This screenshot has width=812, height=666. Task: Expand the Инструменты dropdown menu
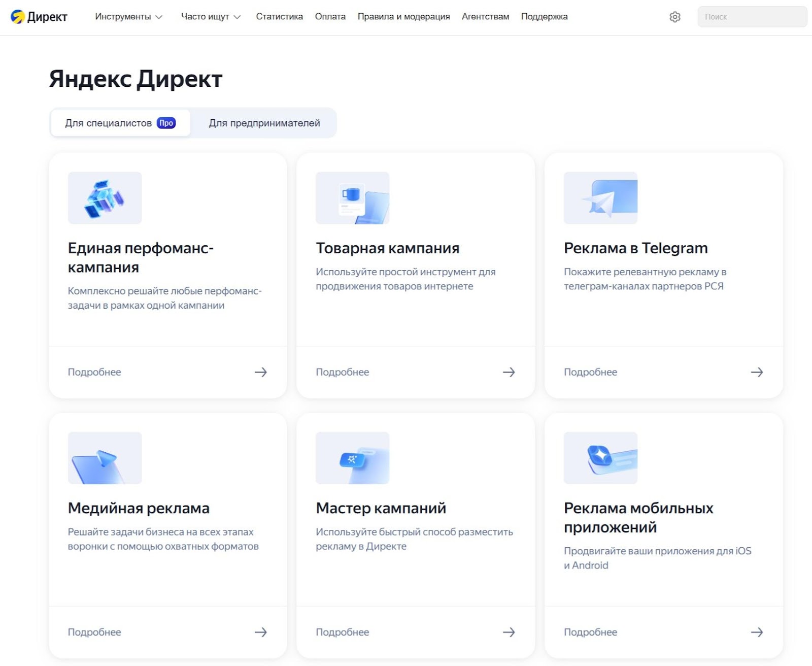point(128,17)
